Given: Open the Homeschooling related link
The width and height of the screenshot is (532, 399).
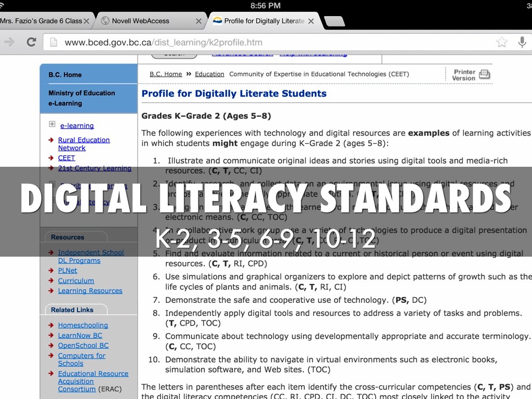Looking at the screenshot, I should [83, 325].
